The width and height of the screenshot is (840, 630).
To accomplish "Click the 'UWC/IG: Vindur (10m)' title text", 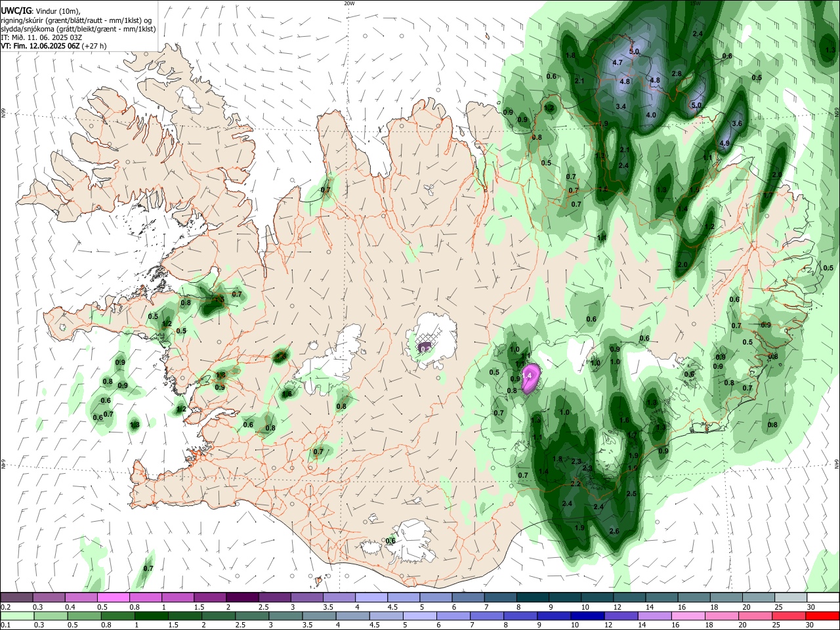I will (x=40, y=11).
